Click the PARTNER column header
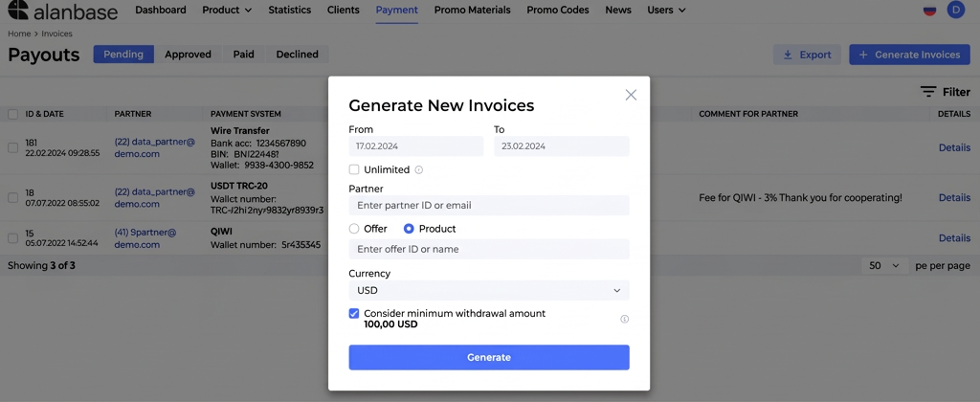The height and width of the screenshot is (402, 980). (133, 114)
